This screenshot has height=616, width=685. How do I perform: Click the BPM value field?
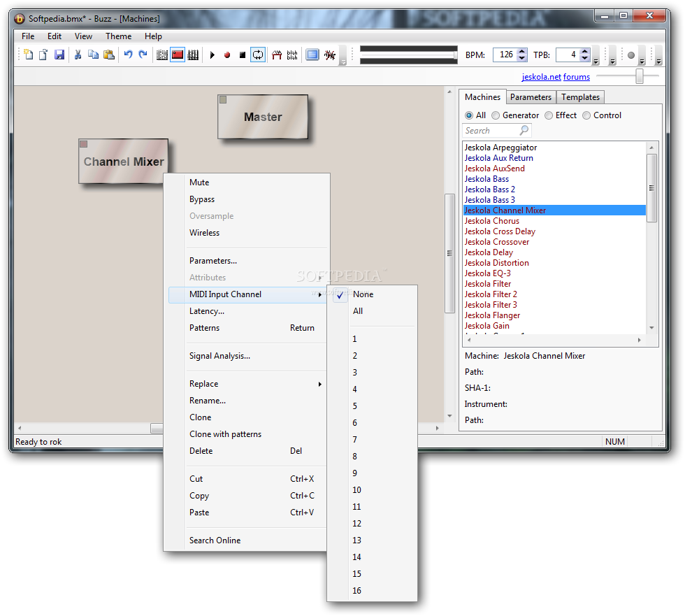tap(505, 55)
